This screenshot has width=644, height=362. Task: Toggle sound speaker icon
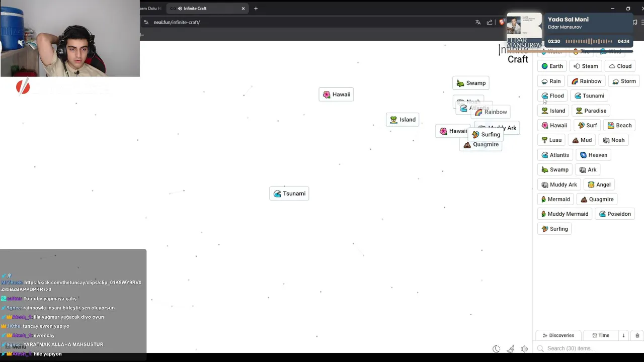point(524,349)
